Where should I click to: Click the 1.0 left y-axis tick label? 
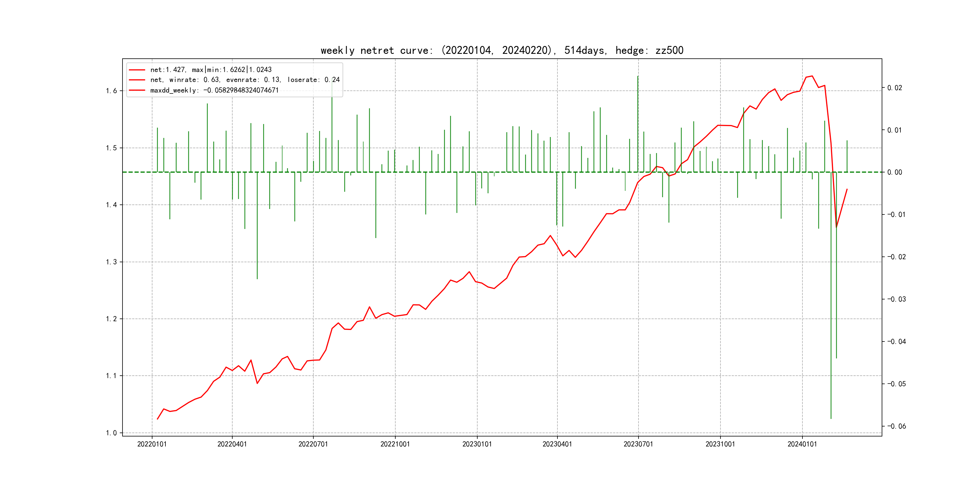coord(111,433)
